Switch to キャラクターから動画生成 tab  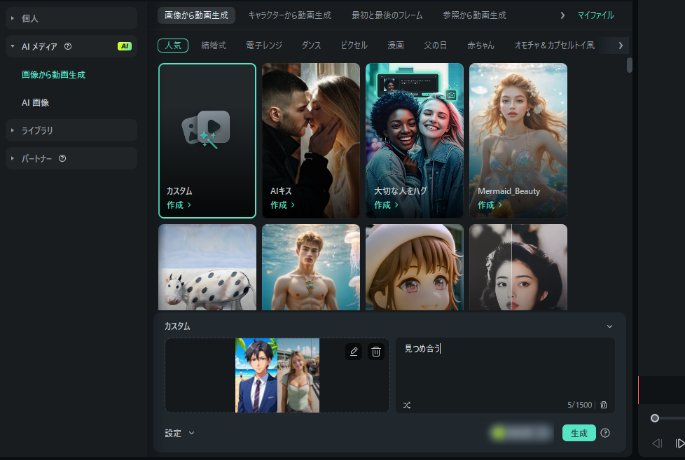(289, 15)
